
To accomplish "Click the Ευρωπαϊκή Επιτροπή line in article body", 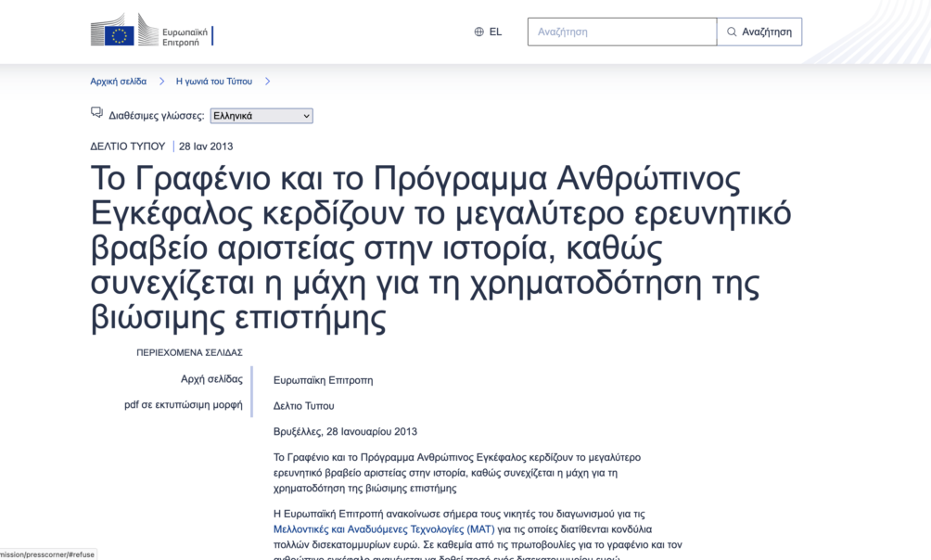I will coord(323,380).
